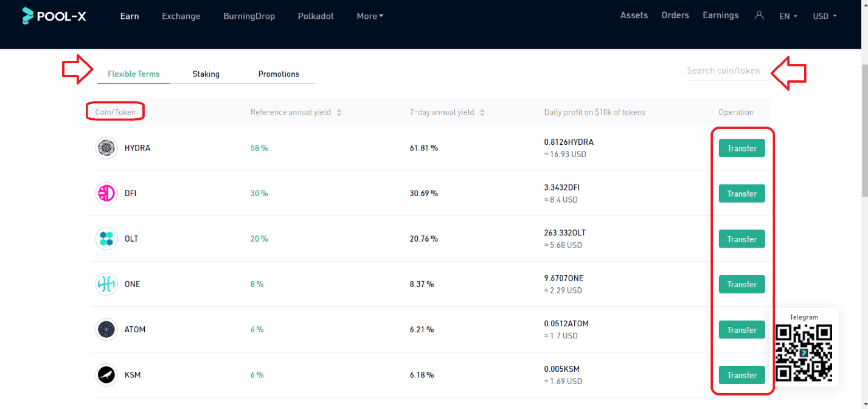Click the KSM coin icon
Screen dimensions: 868x409
click(106, 375)
